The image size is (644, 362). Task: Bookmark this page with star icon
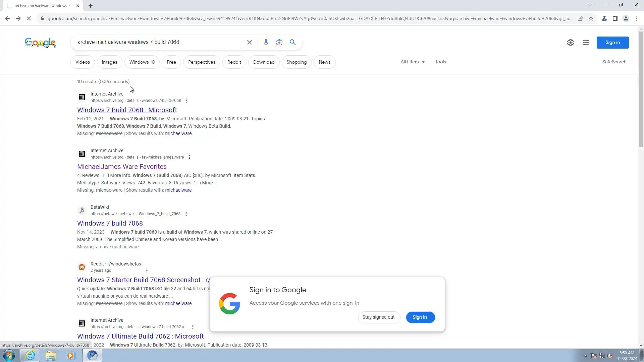pos(591,18)
